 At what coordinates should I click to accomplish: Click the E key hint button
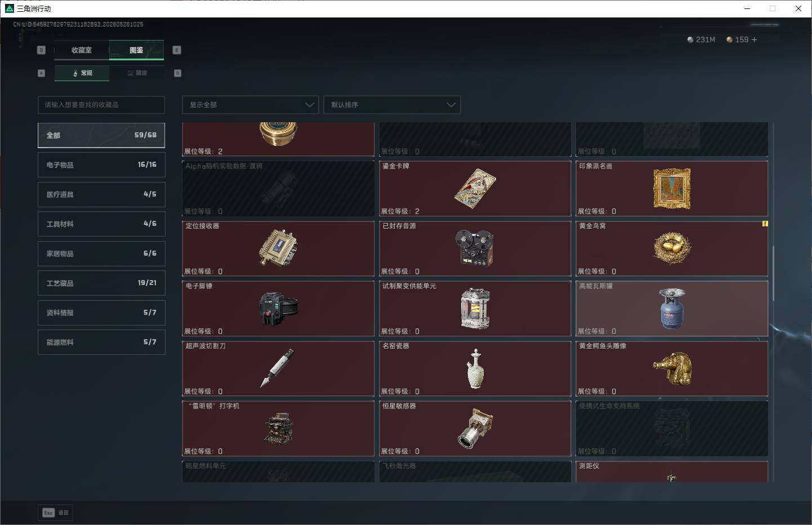point(177,50)
